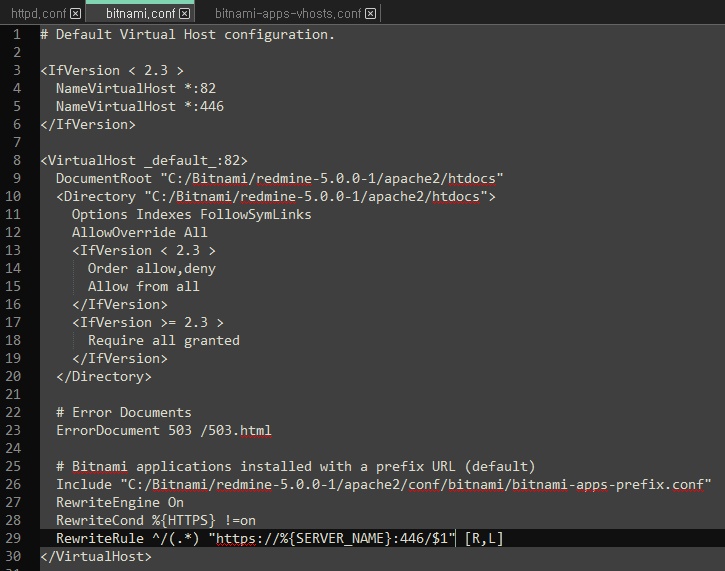The height and width of the screenshot is (571, 725).
Task: Click the '<VirtualHost _default_:82>' opening tag
Action: [x=144, y=160]
